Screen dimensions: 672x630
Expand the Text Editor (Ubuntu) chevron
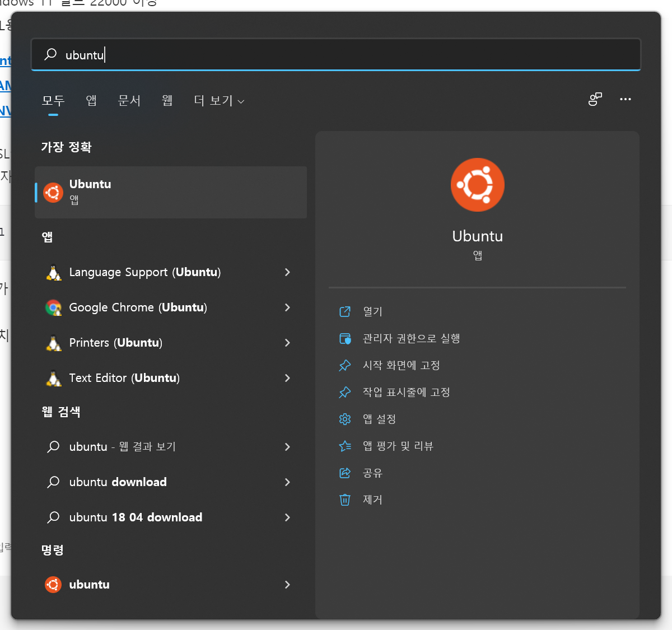pyautogui.click(x=287, y=378)
